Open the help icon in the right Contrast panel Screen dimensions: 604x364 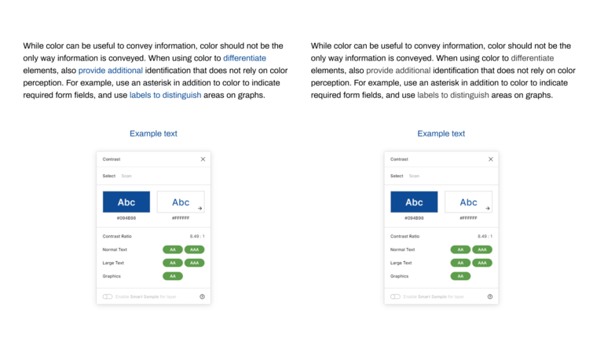[x=490, y=297]
